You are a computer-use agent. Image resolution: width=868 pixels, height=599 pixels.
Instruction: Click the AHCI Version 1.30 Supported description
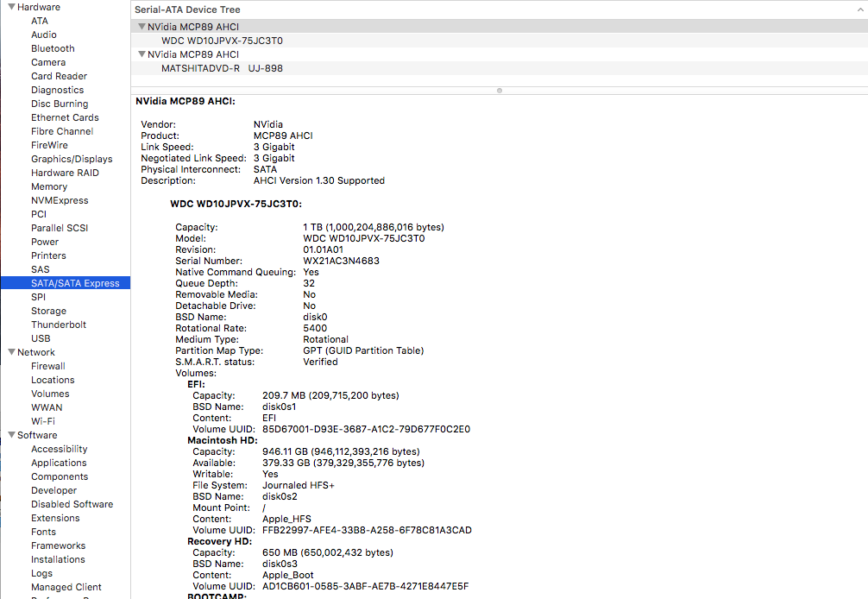tap(319, 180)
